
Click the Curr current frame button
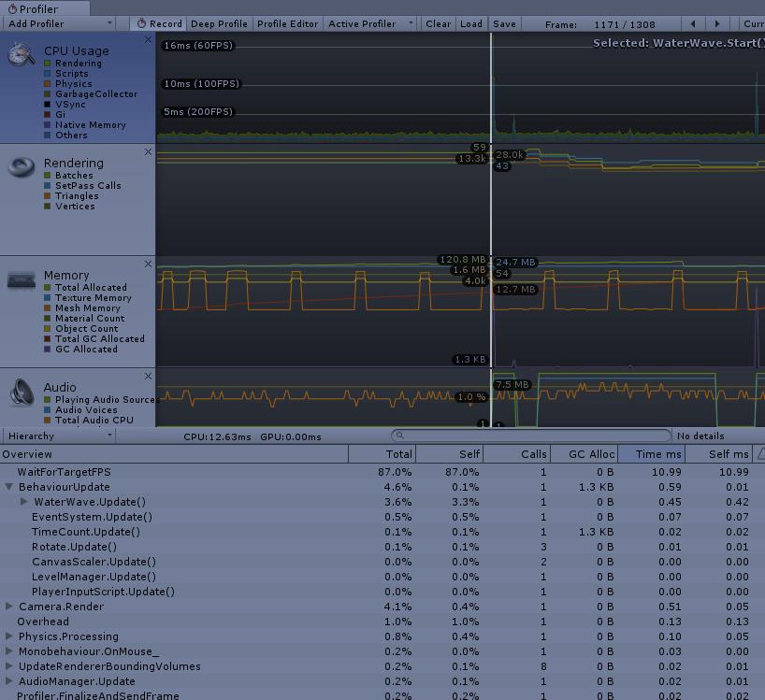pyautogui.click(x=752, y=24)
